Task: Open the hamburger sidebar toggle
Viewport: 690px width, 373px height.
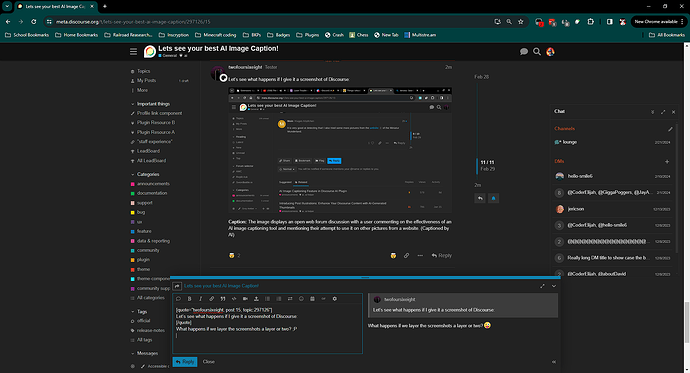Action: [x=133, y=52]
